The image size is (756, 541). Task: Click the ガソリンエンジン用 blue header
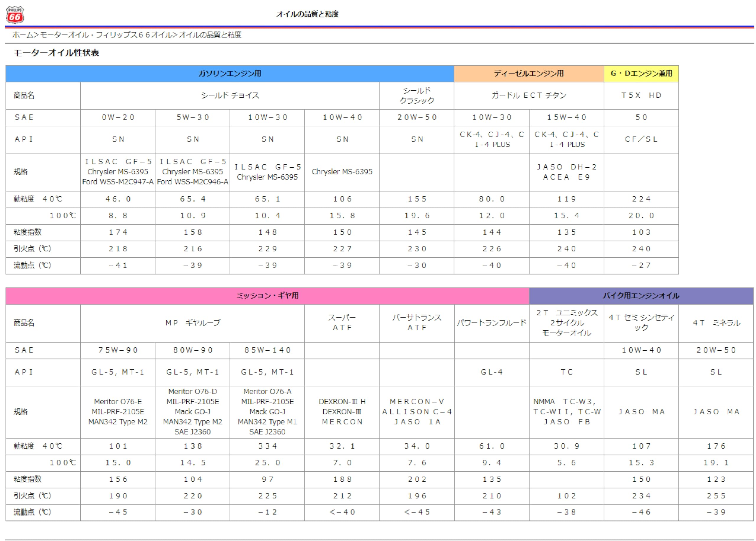pos(230,73)
